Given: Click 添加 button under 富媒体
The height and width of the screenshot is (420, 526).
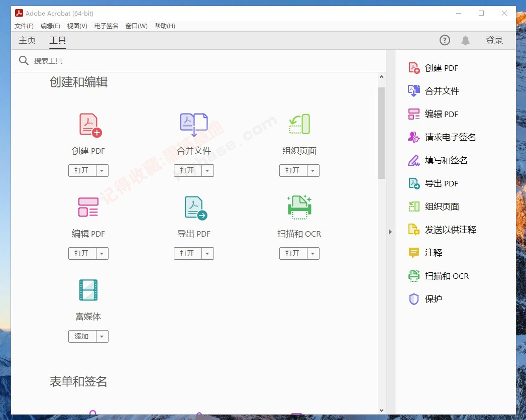Looking at the screenshot, I should click(82, 336).
